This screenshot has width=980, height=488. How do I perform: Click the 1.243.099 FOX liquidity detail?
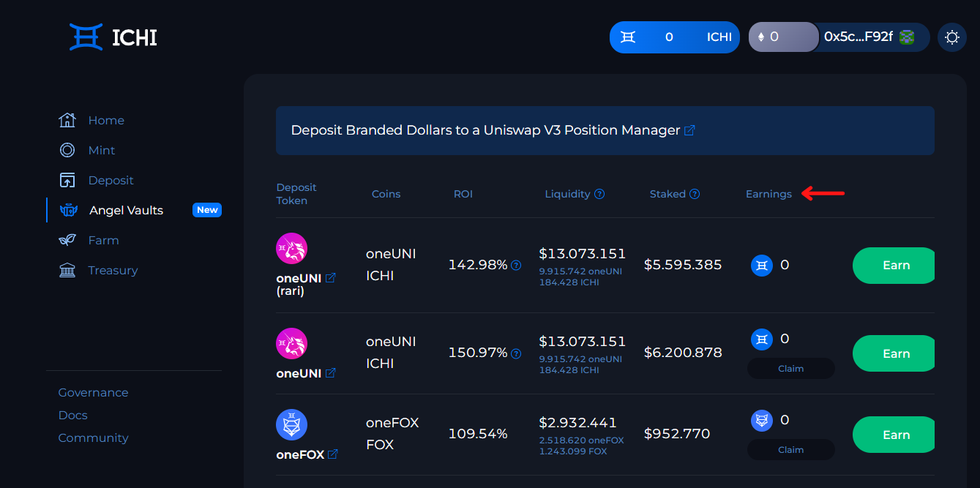coord(572,451)
